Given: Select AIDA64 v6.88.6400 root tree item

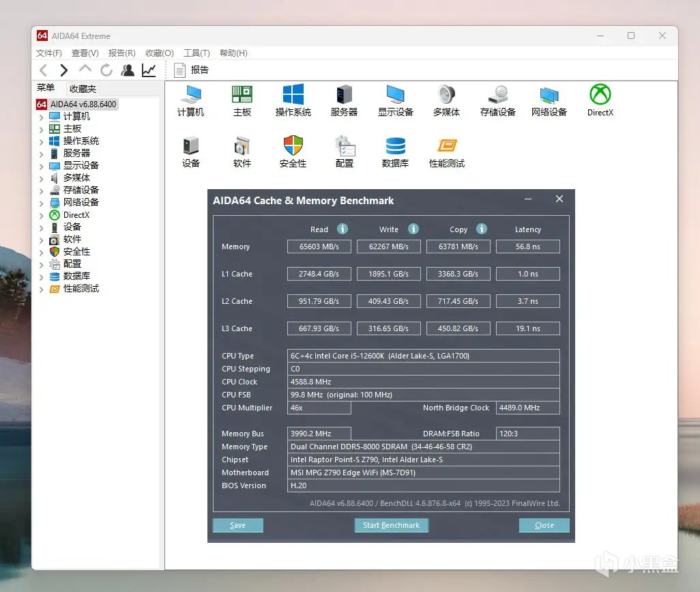Looking at the screenshot, I should [x=77, y=104].
